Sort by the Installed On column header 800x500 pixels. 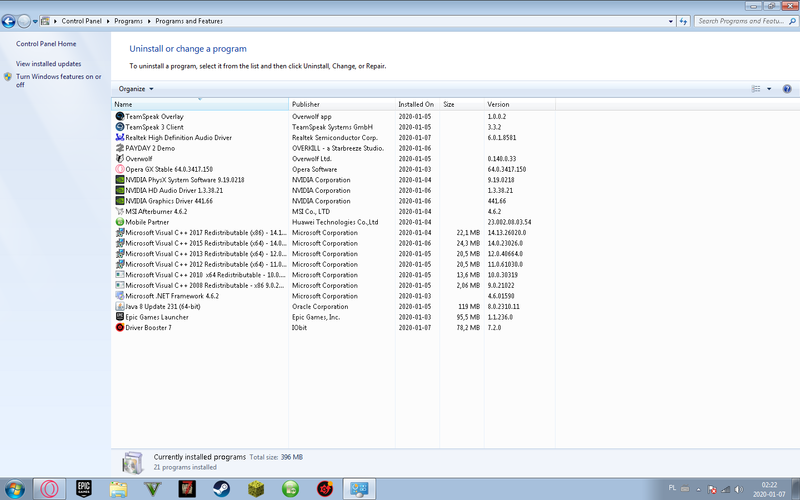tap(417, 104)
